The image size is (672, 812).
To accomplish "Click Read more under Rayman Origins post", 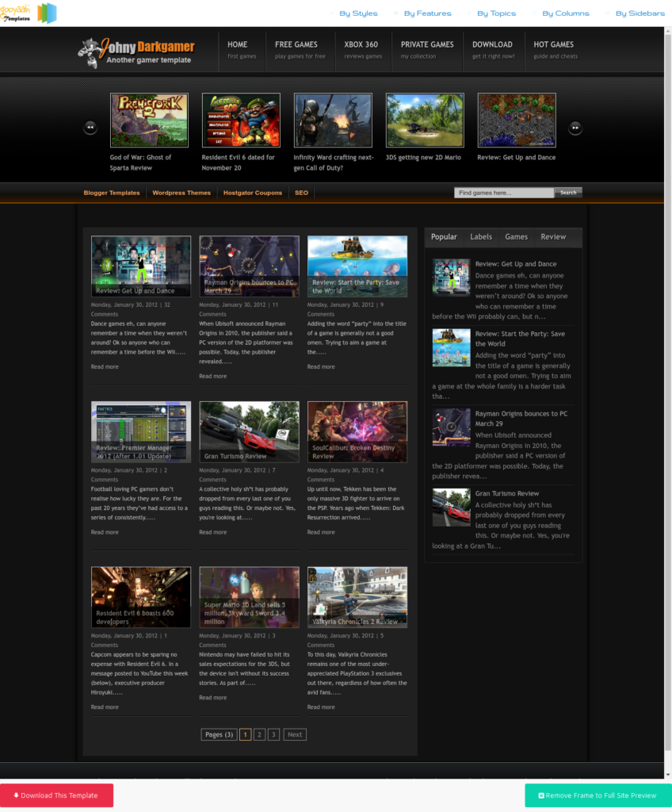I will pos(213,377).
